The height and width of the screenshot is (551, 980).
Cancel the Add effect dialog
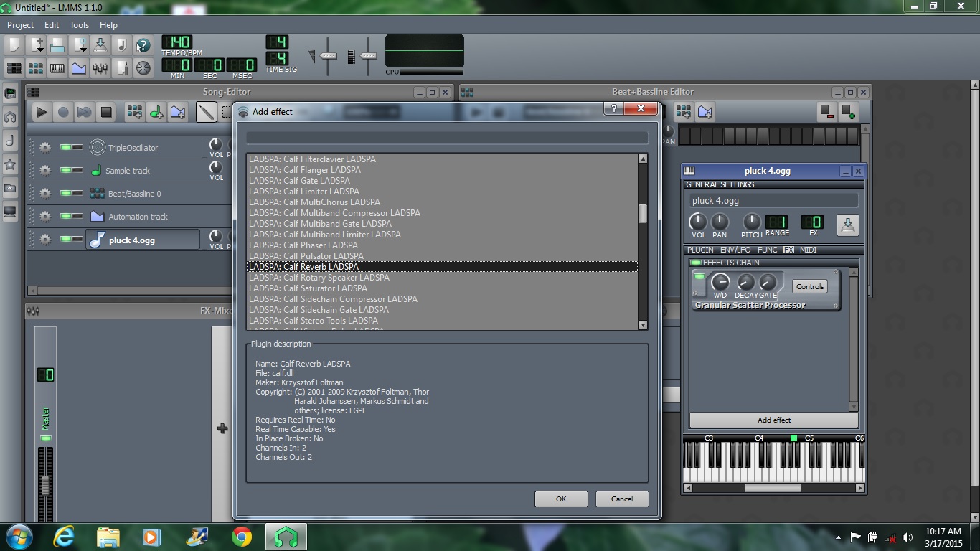click(x=622, y=499)
